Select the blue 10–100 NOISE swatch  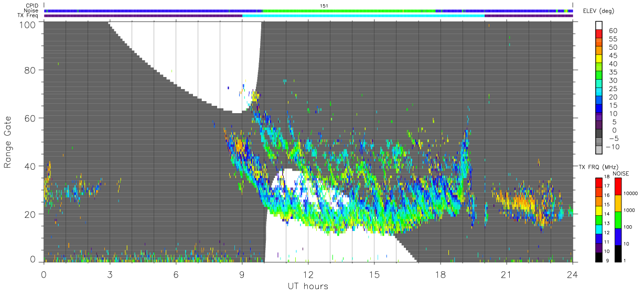pyautogui.click(x=617, y=236)
